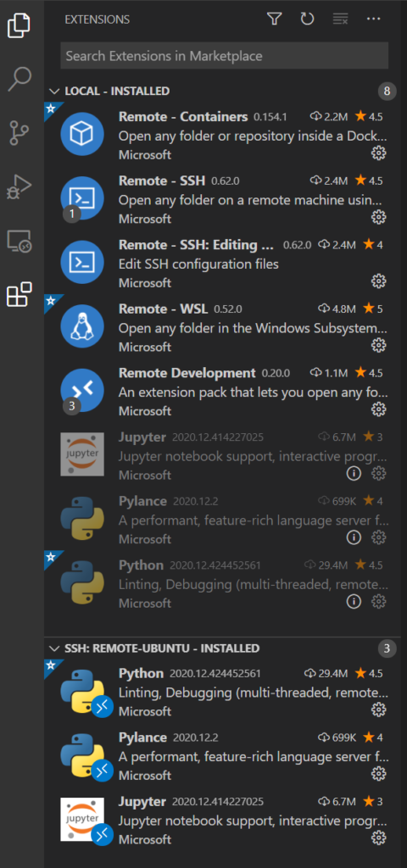Click 'An extension pack that lets you open' description

(x=253, y=392)
